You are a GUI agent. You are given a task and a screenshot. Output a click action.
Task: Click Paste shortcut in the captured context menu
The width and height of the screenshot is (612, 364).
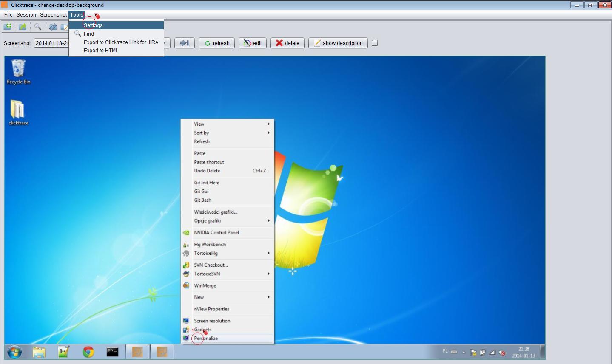(227, 162)
